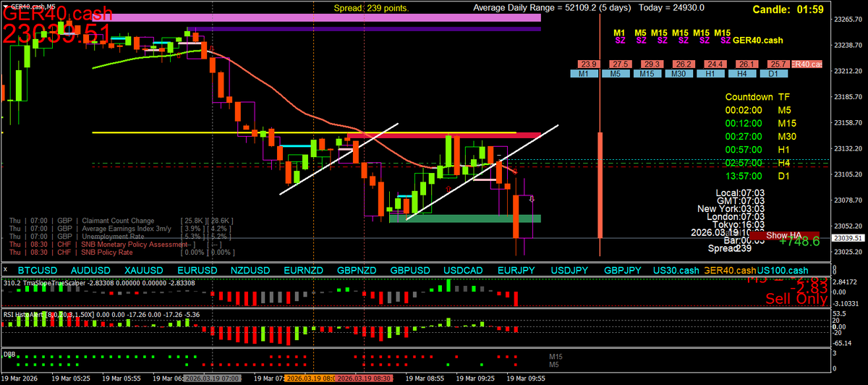Click the 29.3 value box above M15
The width and height of the screenshot is (868, 385).
tap(652, 64)
